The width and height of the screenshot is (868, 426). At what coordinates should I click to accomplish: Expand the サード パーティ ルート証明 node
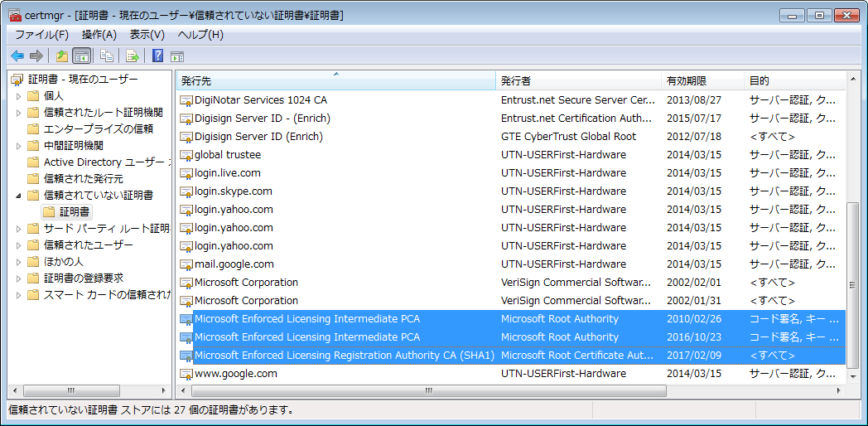(x=19, y=228)
